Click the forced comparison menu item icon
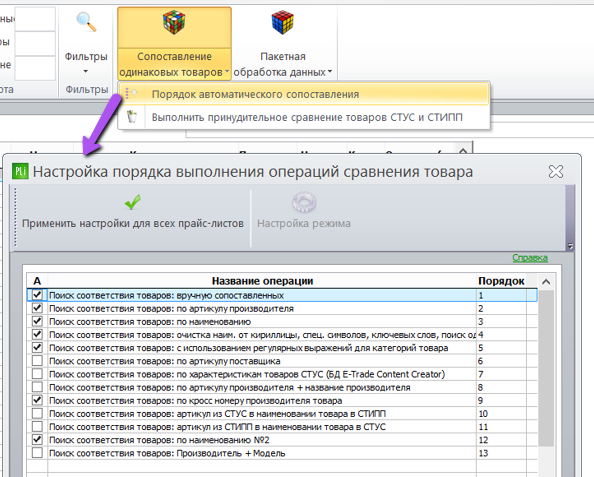 click(132, 117)
